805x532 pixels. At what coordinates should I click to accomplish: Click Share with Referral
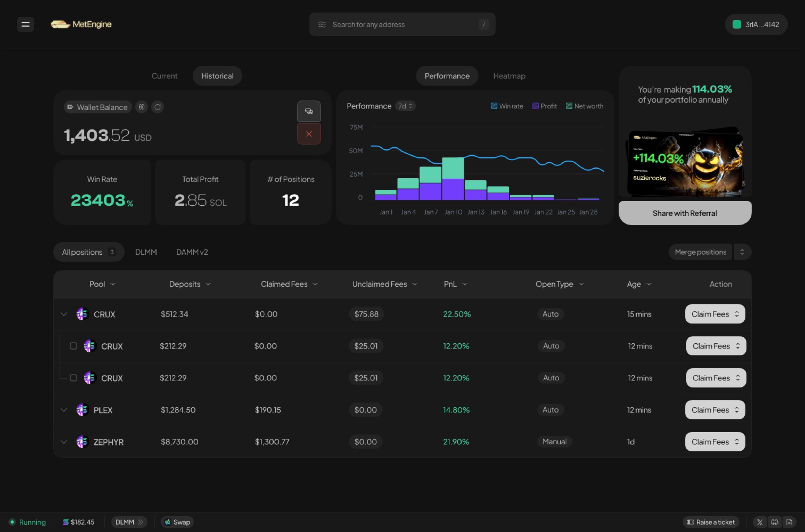pyautogui.click(x=685, y=213)
